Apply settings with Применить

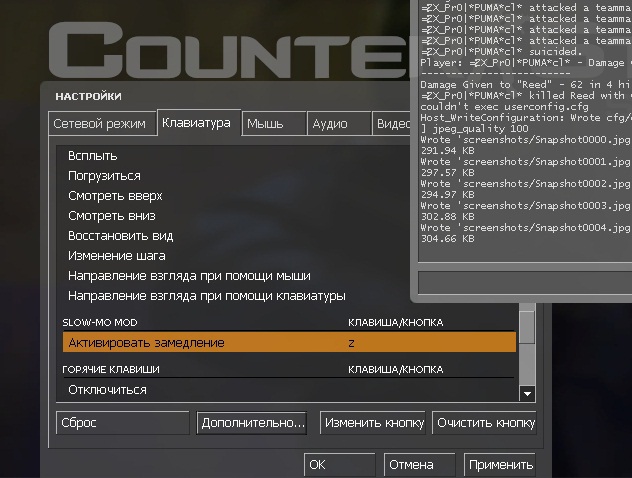click(499, 465)
